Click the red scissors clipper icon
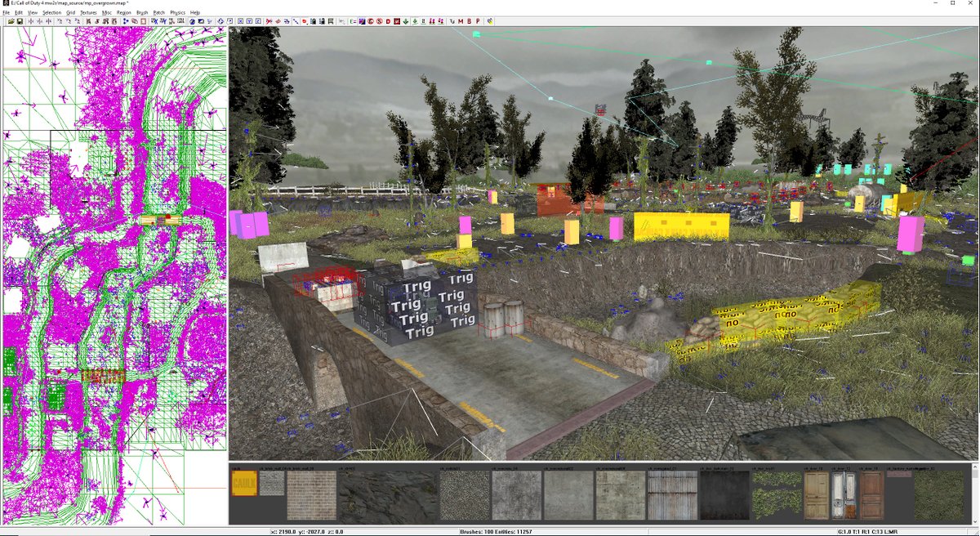The image size is (980, 536). [x=269, y=21]
